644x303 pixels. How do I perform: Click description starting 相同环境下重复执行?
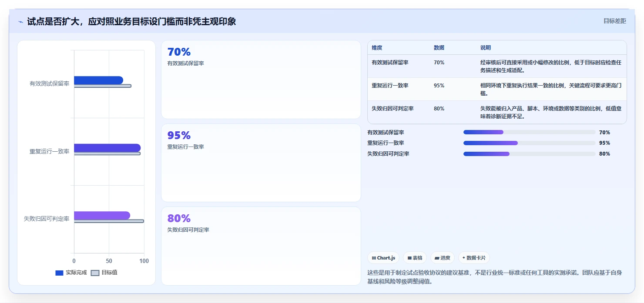(x=551, y=90)
